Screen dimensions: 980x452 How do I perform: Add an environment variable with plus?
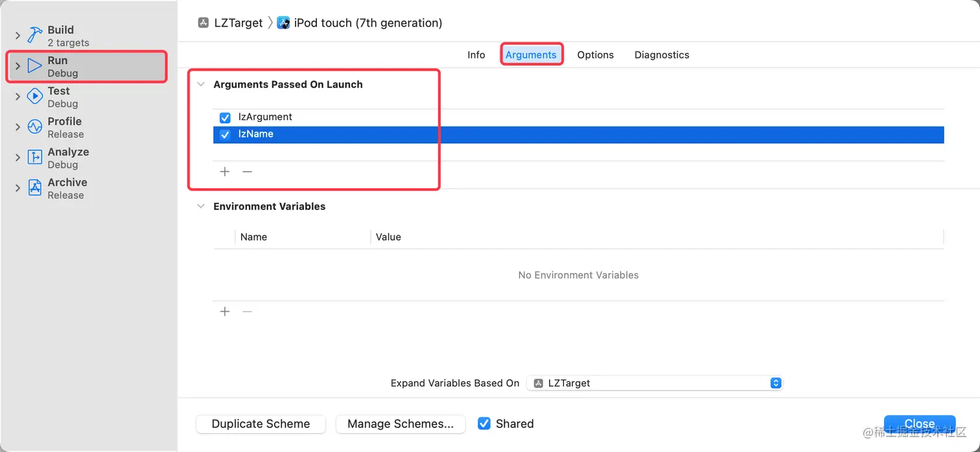click(225, 312)
